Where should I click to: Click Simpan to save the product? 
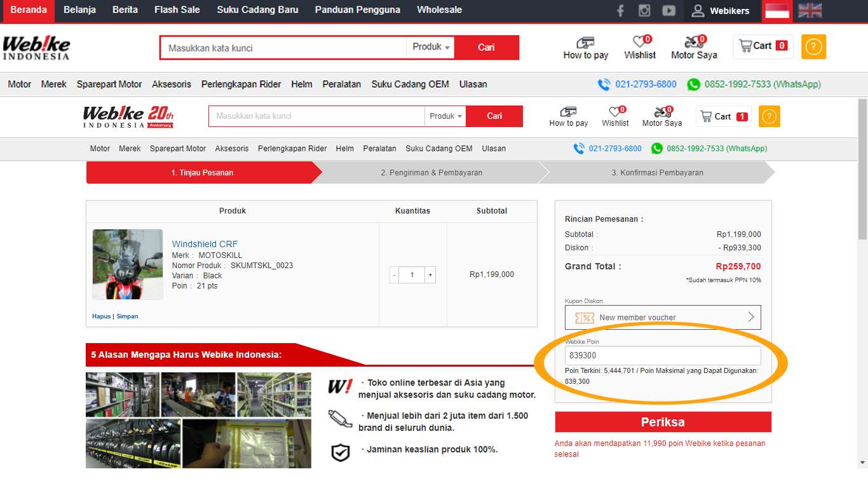click(127, 316)
